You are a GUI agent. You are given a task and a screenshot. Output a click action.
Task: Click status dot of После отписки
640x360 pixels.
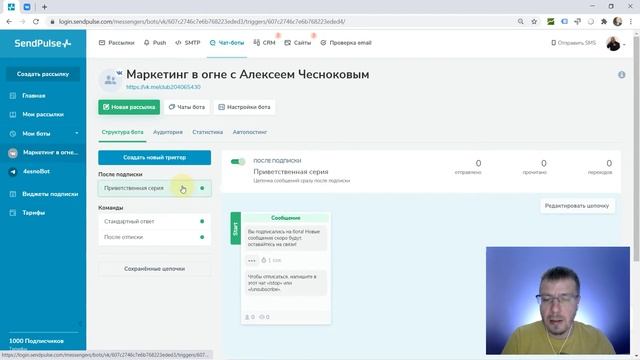click(202, 237)
